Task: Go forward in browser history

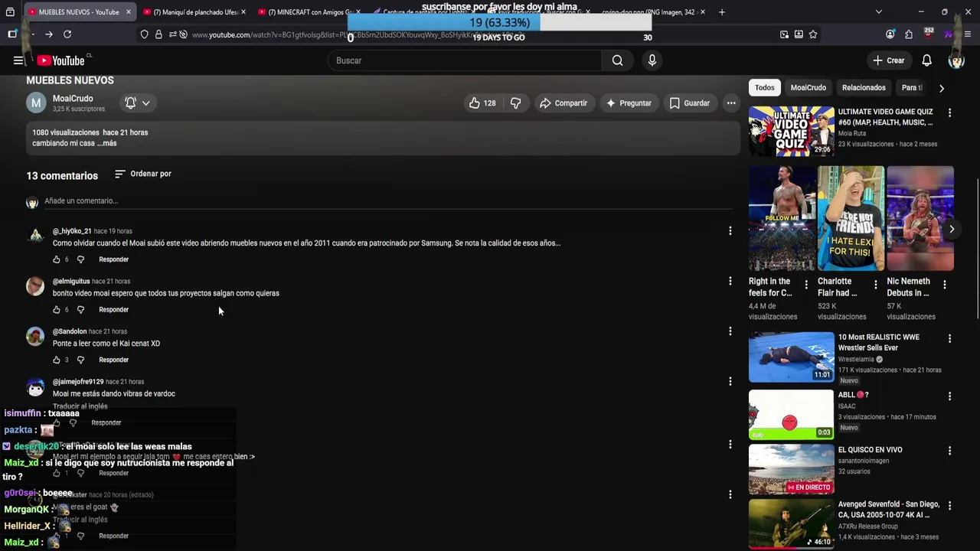Action: point(48,34)
